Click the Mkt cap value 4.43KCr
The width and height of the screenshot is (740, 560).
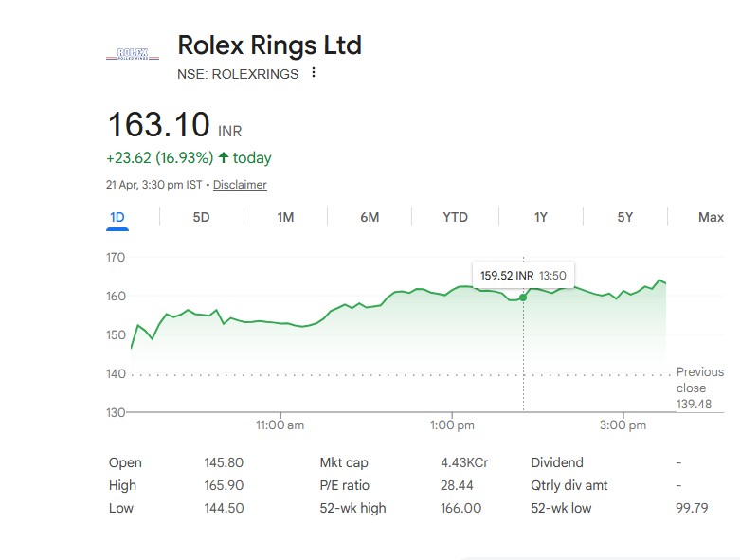[x=464, y=462]
